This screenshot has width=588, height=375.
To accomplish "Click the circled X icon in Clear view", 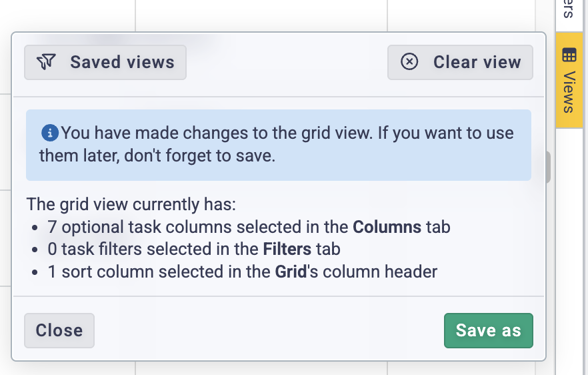I will click(x=409, y=61).
